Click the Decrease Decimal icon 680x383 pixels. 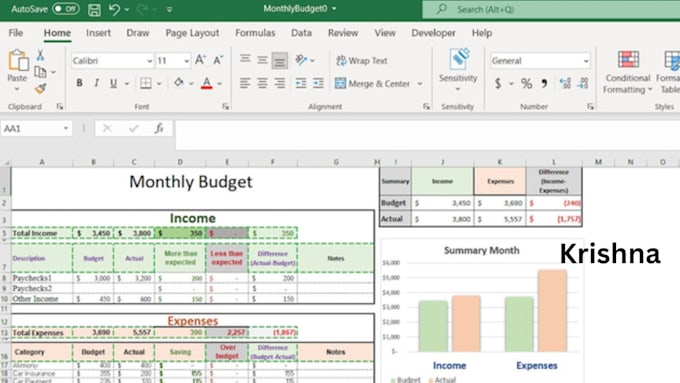point(583,83)
